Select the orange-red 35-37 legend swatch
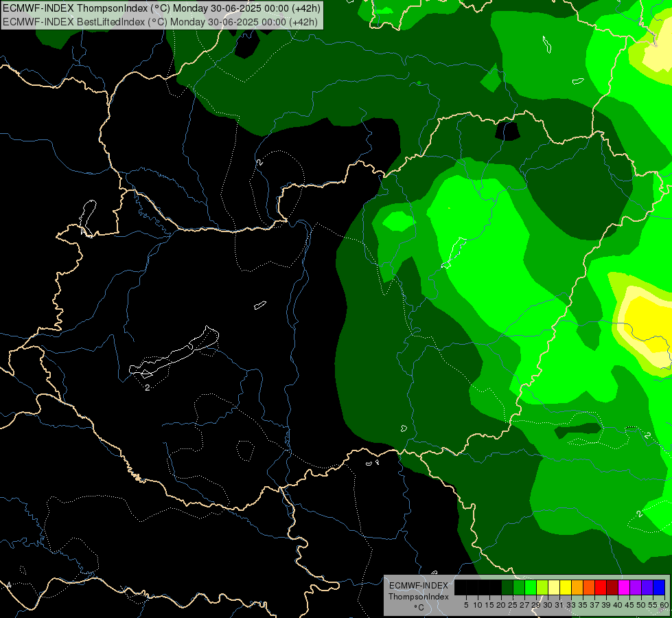The width and height of the screenshot is (672, 618). (x=589, y=587)
